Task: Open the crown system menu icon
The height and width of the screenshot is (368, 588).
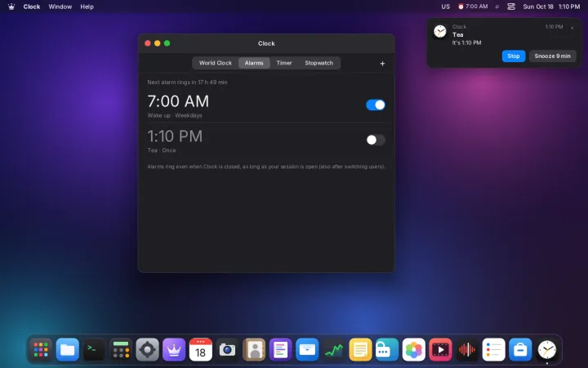Action: click(11, 7)
